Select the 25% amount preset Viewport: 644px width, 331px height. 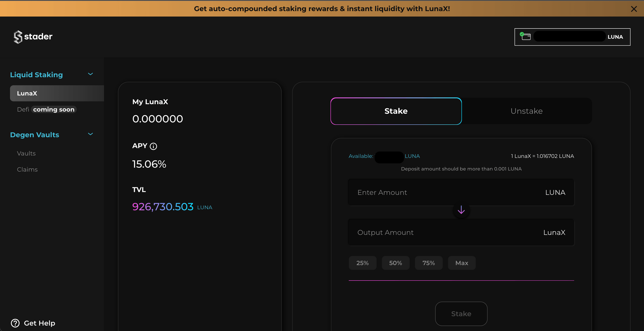(362, 263)
